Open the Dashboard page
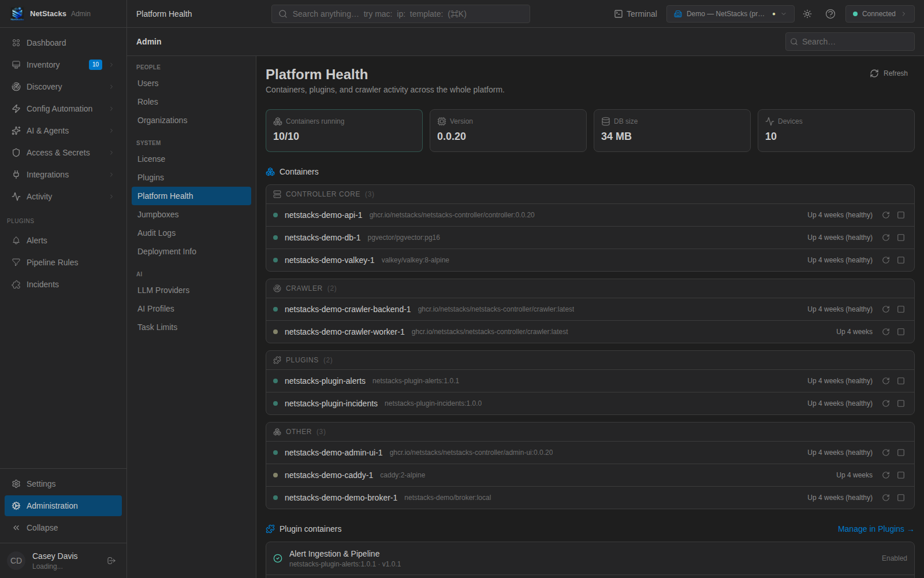This screenshot has height=578, width=924. [63, 43]
